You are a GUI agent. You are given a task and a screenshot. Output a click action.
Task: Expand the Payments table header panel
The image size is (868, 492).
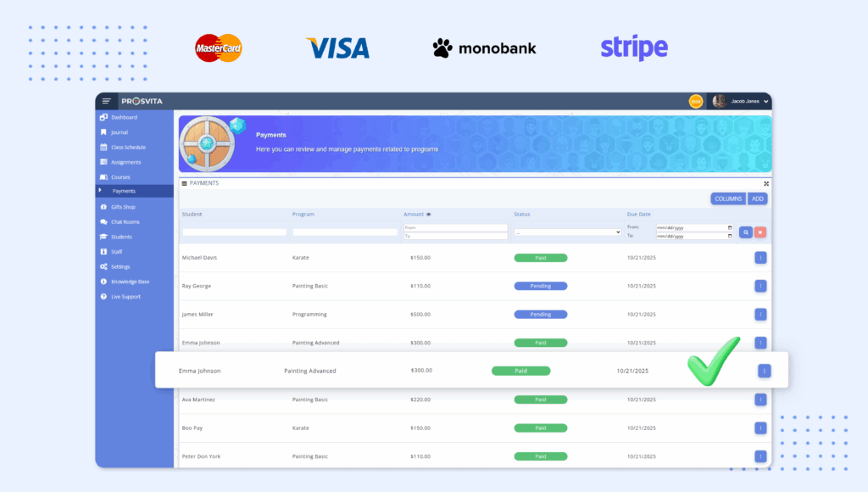[x=765, y=183]
